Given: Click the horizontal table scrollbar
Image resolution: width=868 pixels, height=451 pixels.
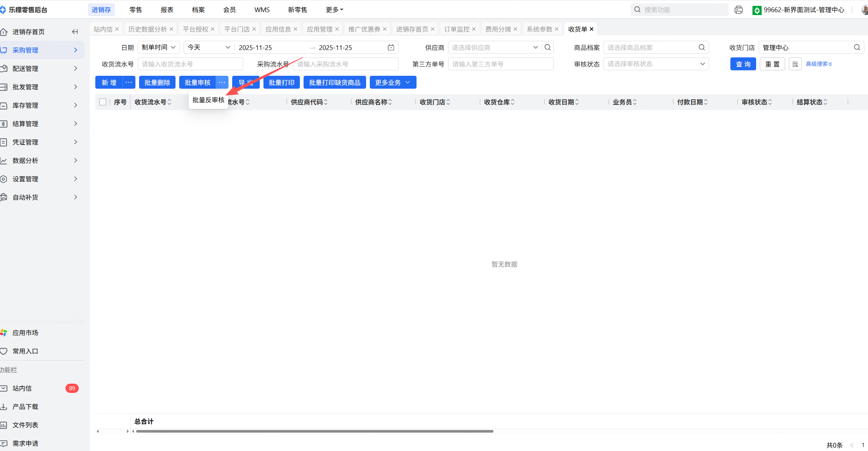Looking at the screenshot, I should pyautogui.click(x=314, y=431).
